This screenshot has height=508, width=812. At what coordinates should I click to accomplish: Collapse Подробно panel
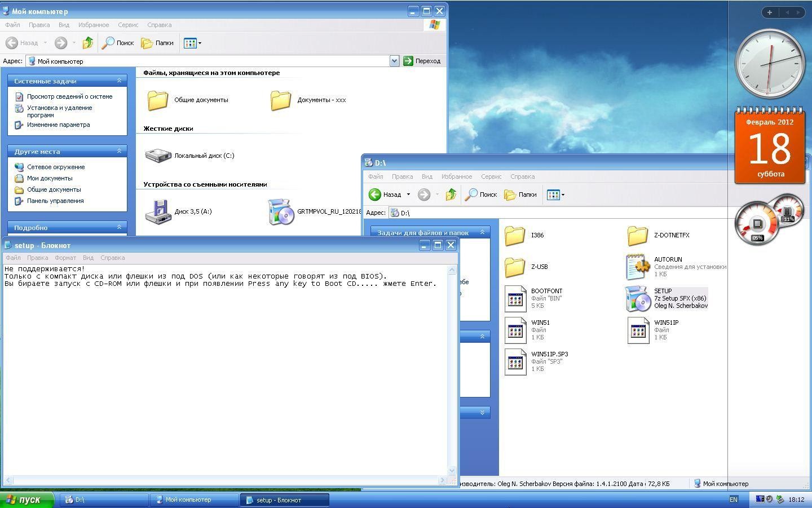pos(119,227)
